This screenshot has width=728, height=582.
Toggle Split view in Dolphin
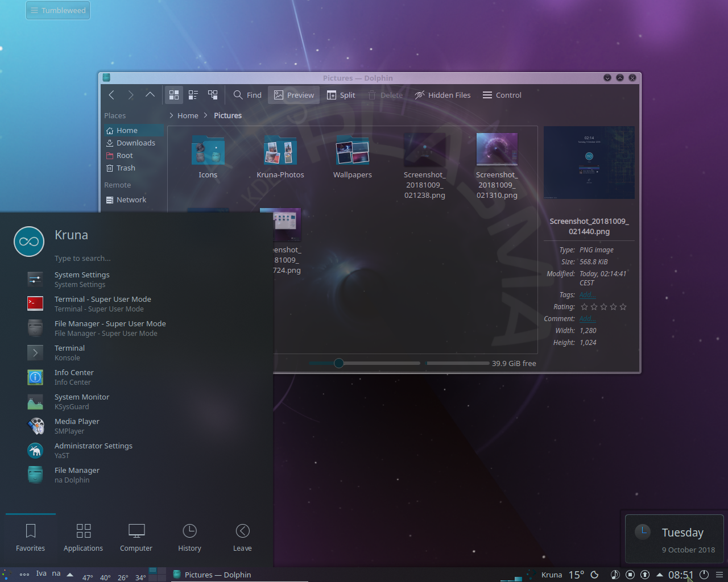(x=341, y=95)
